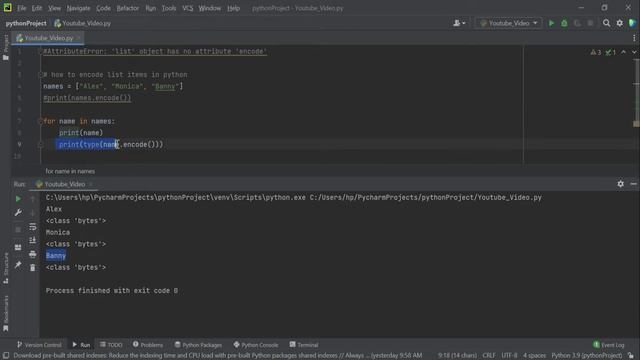Viewport: 640px width, 360px height.
Task: Hide the Run panel with minimize dash
Action: click(x=633, y=184)
